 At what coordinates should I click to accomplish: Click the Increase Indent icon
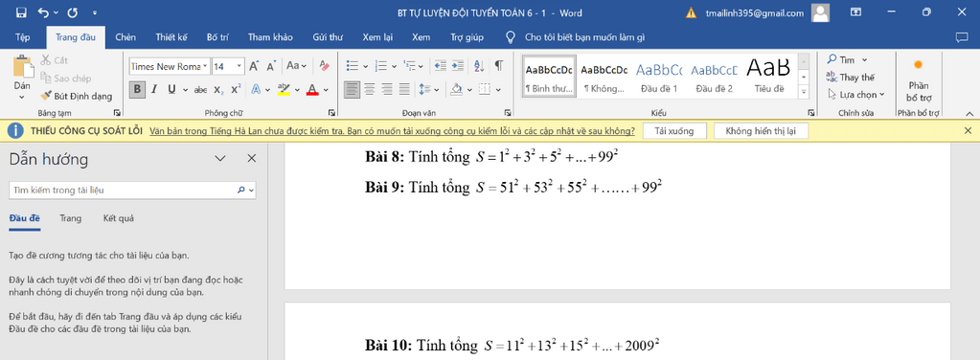click(458, 66)
